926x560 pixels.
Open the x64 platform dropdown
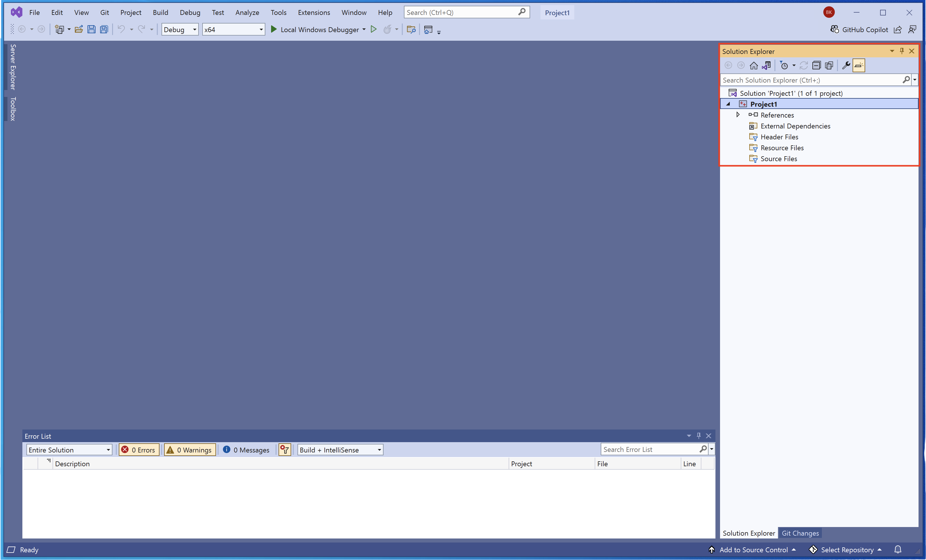click(234, 29)
